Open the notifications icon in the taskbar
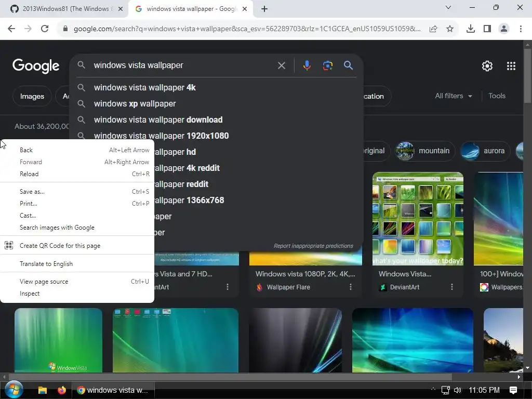532x399 pixels. [513, 390]
